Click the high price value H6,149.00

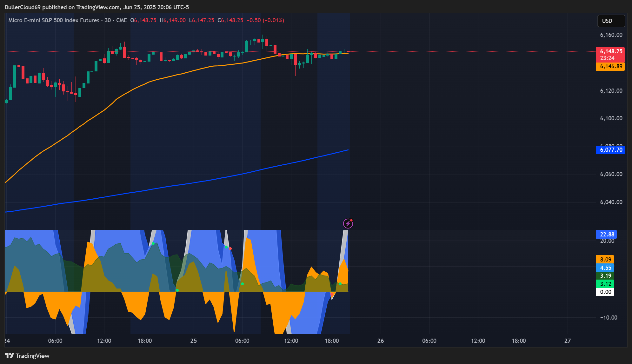click(x=173, y=20)
